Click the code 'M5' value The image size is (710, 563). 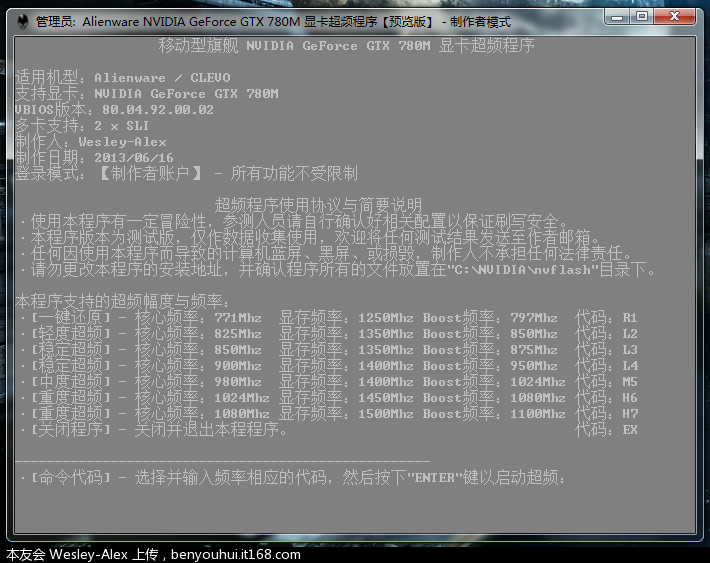630,382
